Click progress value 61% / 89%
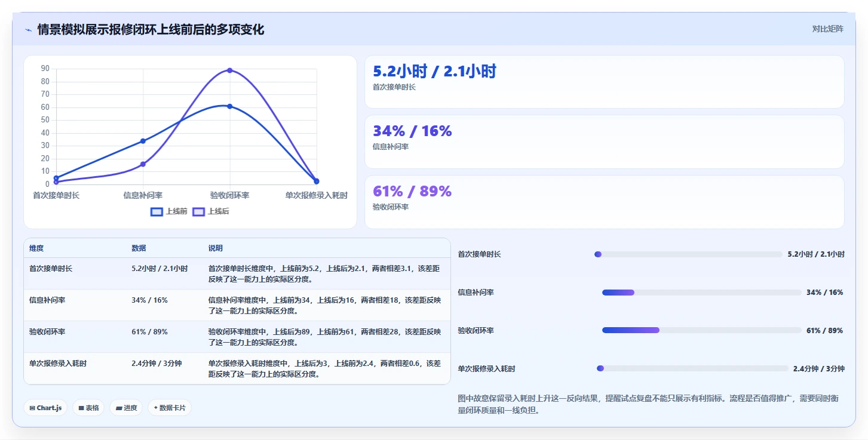 [824, 331]
